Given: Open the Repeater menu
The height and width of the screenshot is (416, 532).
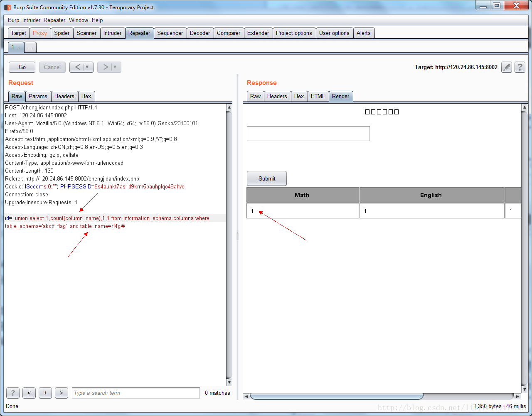Looking at the screenshot, I should (54, 20).
